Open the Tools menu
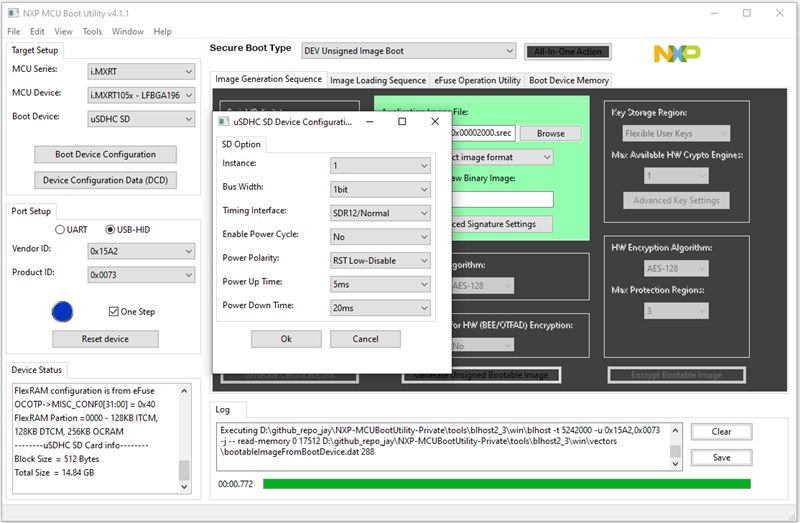Viewport: 800px width, 523px height. [x=92, y=32]
